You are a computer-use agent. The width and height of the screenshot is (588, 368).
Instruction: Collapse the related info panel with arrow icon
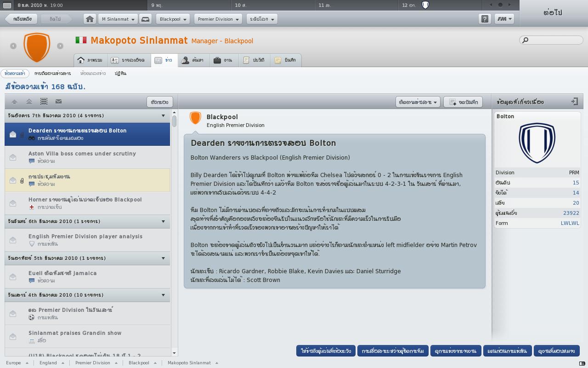[575, 102]
